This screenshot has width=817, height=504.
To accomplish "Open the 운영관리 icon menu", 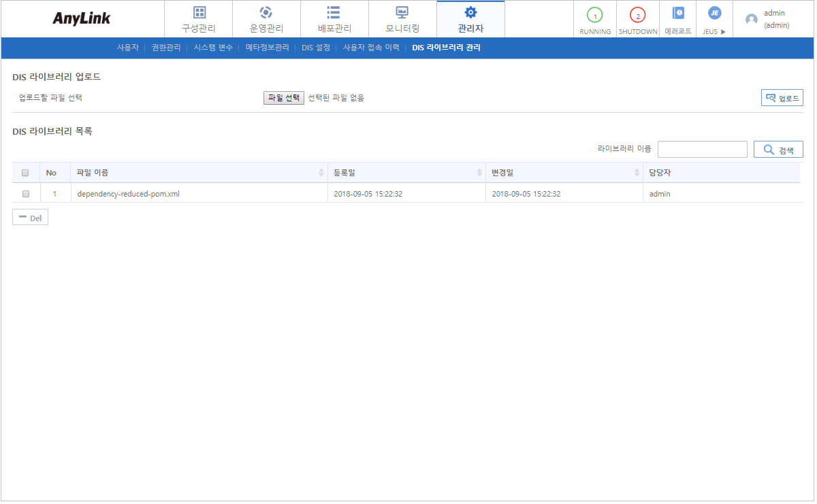I will (266, 13).
